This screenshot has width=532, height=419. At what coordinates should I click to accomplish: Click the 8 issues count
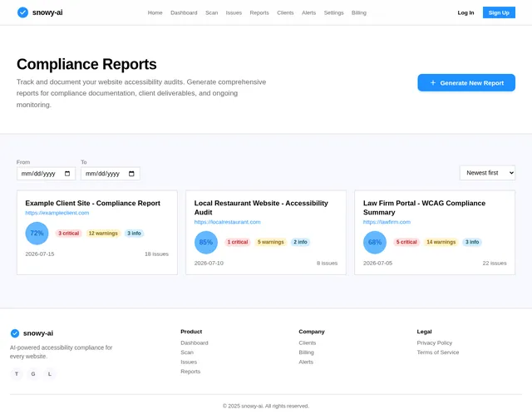pos(327,263)
